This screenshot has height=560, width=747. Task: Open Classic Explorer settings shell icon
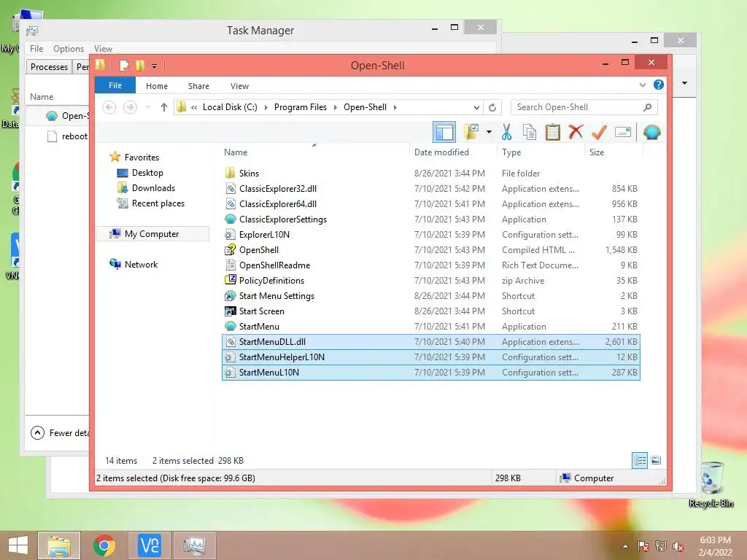[651, 133]
